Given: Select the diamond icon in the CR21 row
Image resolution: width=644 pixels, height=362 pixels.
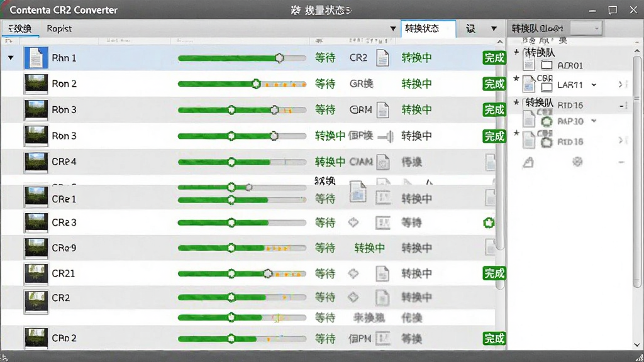Looking at the screenshot, I should click(353, 273).
